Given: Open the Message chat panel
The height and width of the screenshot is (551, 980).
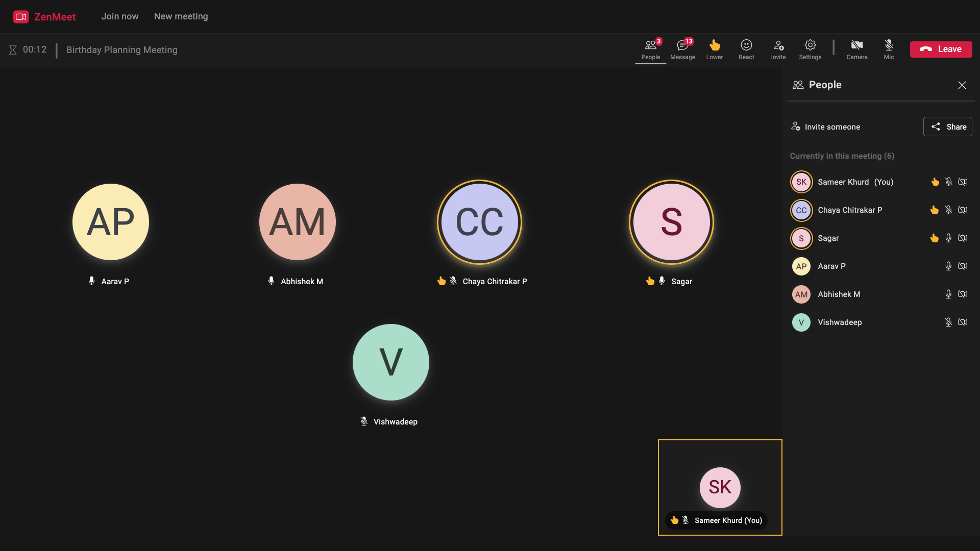Looking at the screenshot, I should click(682, 49).
